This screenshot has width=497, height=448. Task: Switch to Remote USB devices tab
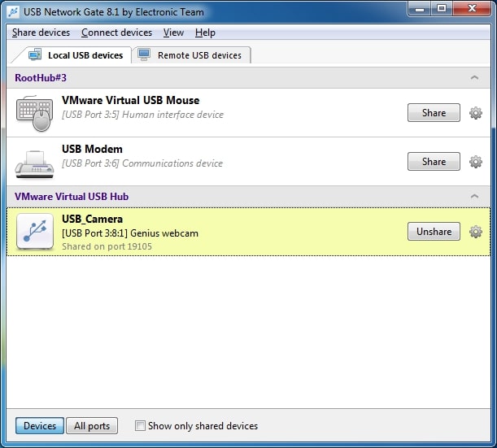coord(191,55)
